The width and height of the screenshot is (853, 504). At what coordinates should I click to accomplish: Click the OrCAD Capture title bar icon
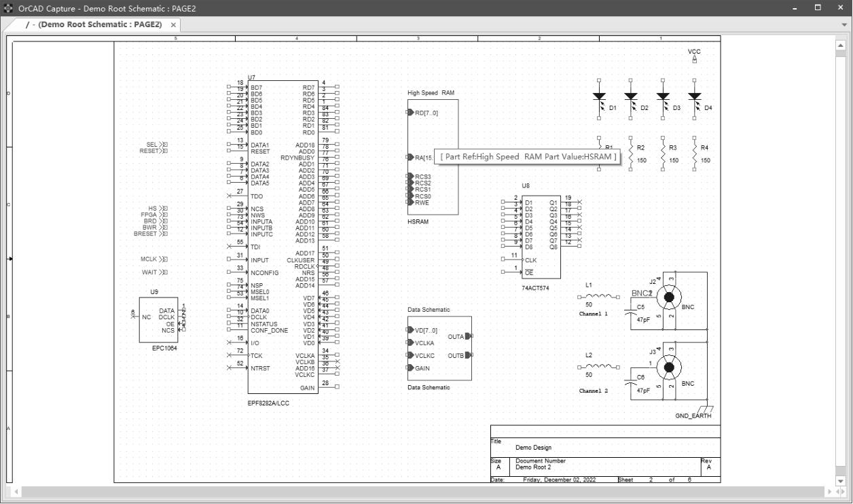click(x=8, y=8)
